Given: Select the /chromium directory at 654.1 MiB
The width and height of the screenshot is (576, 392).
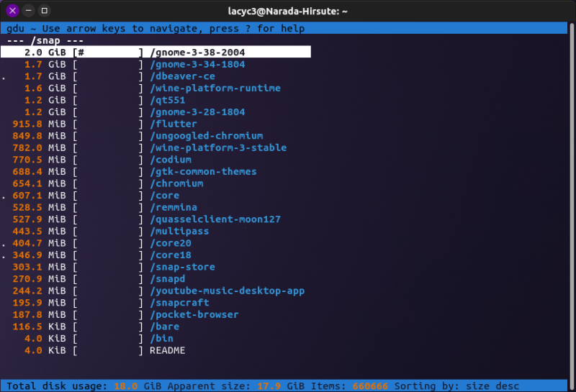Looking at the screenshot, I should click(x=176, y=183).
